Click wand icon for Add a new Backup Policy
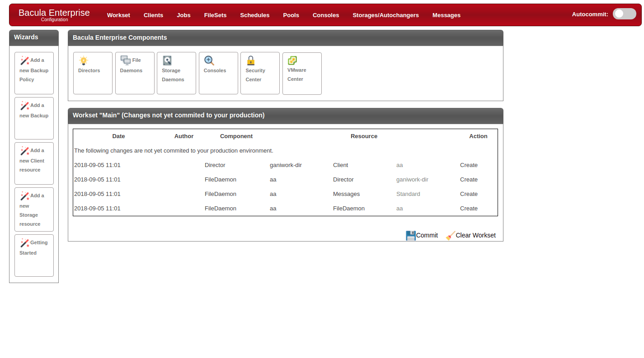Image resolution: width=644 pixels, height=358 pixels. [25, 60]
